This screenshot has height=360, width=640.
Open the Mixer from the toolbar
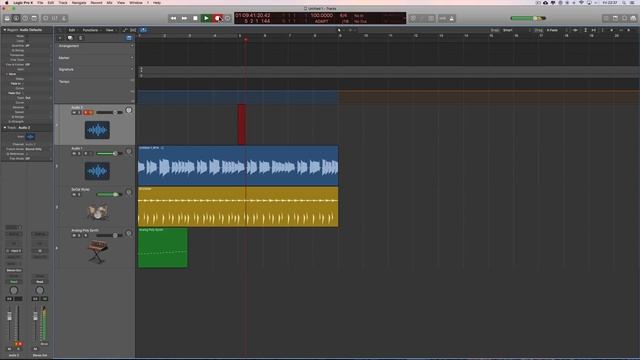click(x=55, y=18)
